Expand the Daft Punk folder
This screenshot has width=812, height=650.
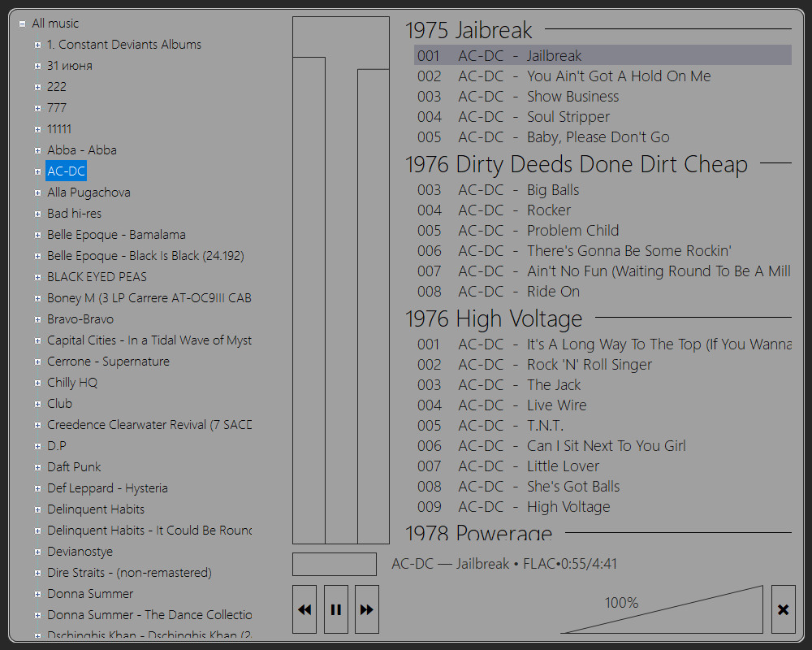click(x=37, y=467)
